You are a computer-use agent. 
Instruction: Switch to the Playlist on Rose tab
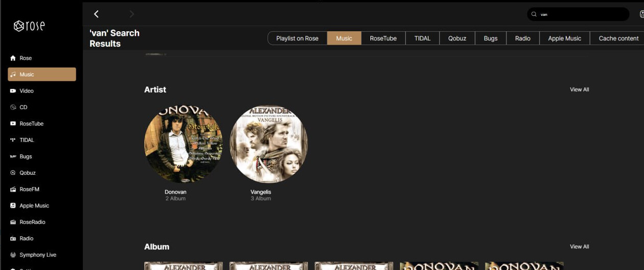pyautogui.click(x=297, y=38)
